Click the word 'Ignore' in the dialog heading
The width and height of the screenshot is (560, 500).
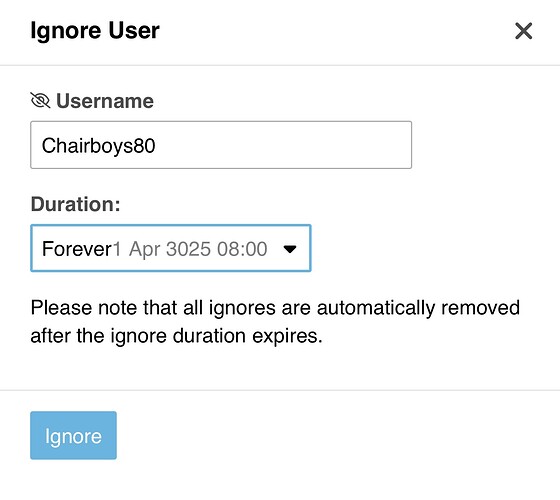click(x=66, y=31)
